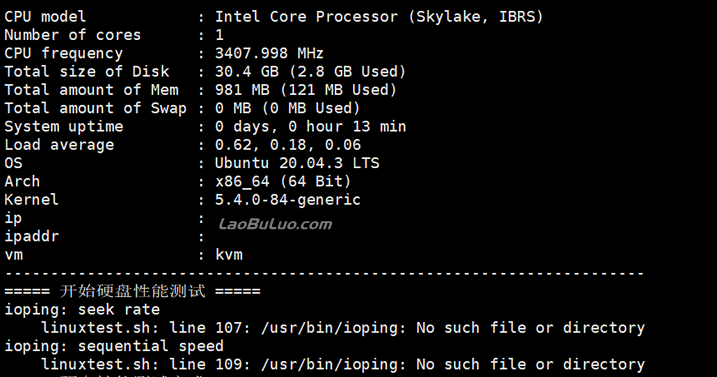The image size is (717, 377).
Task: Click the Total amount of Swap line
Action: point(182,108)
